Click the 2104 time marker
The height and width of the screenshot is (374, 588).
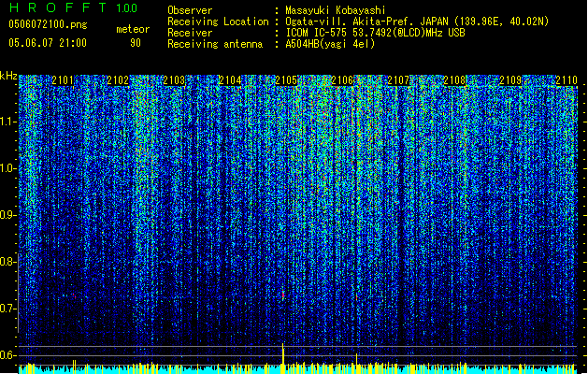tap(230, 80)
